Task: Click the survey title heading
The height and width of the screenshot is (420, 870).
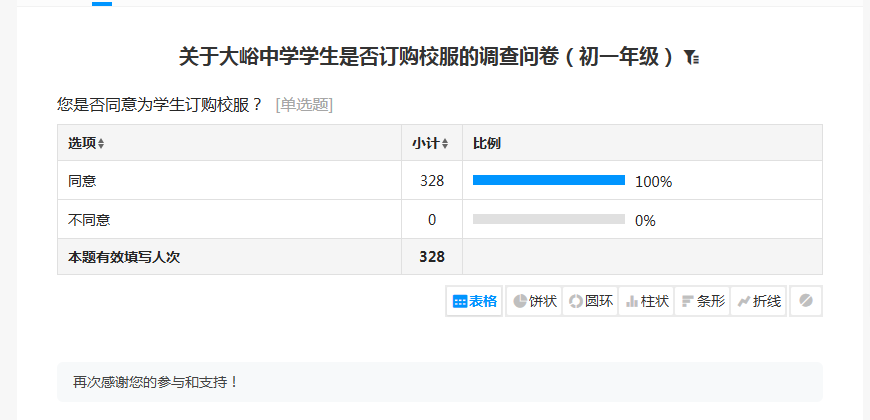Action: coord(427,57)
